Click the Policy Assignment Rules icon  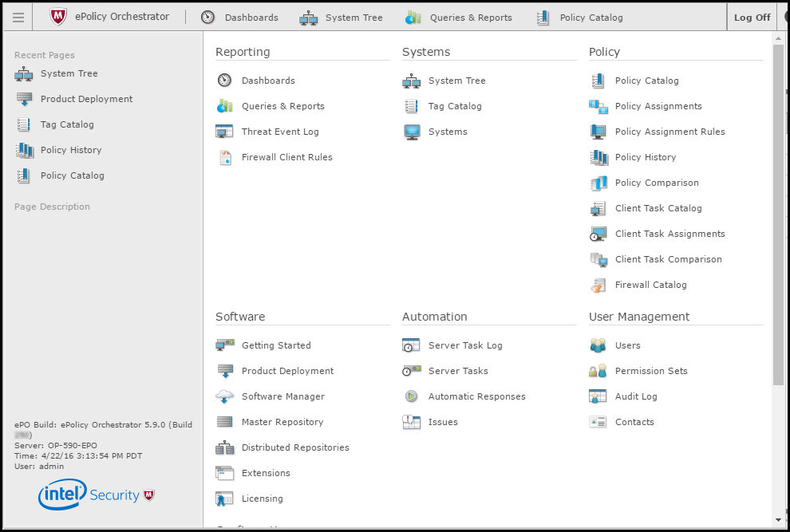point(598,132)
